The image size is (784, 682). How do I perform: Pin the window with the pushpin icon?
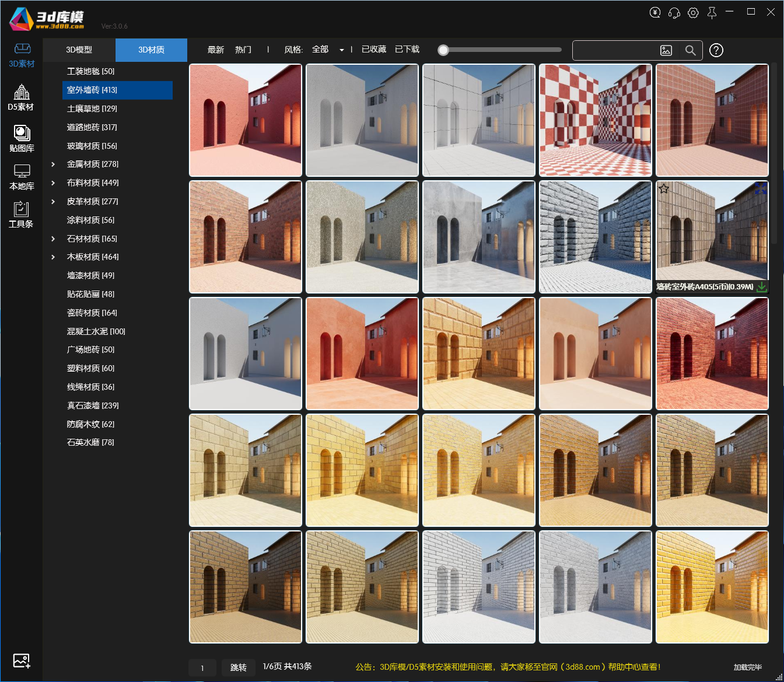pos(712,12)
